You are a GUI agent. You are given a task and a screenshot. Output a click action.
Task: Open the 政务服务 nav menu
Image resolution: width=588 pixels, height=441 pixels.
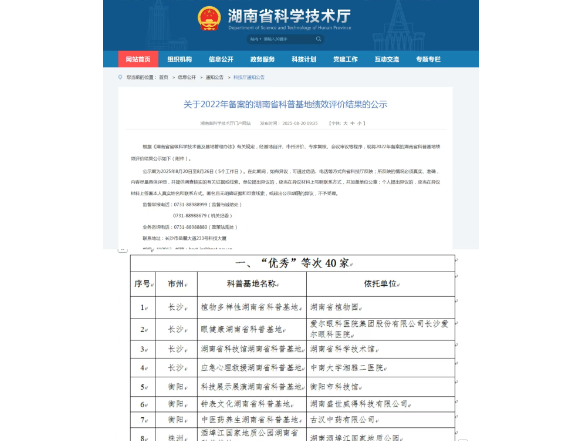[262, 59]
